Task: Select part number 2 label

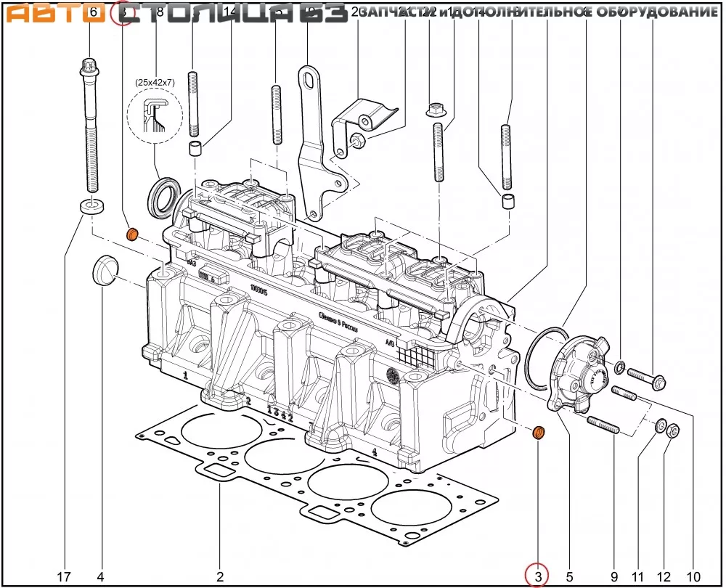Action: point(220,577)
